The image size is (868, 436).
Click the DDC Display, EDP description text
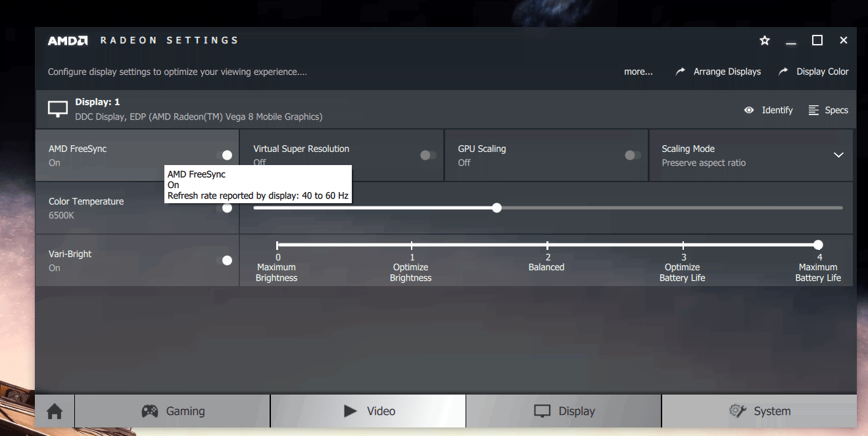click(x=199, y=116)
